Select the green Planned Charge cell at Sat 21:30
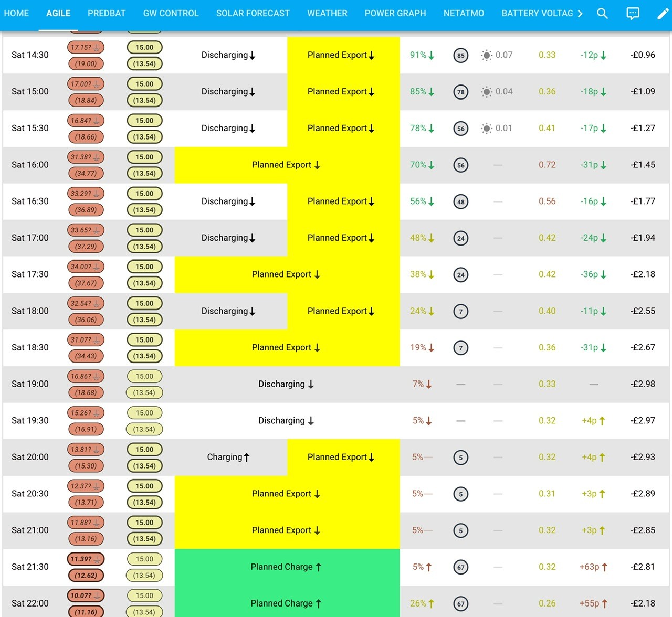Viewport: 672px width, 617px height. [287, 567]
